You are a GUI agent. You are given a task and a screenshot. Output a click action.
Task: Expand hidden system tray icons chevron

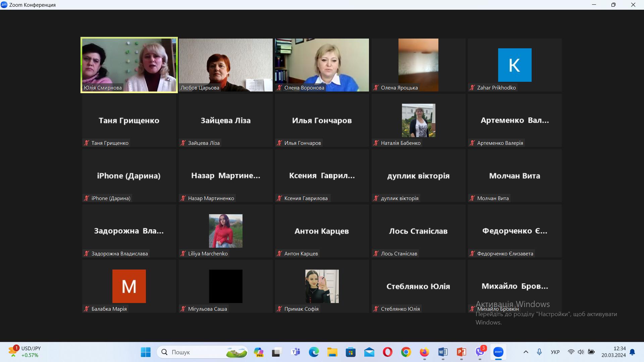click(526, 352)
